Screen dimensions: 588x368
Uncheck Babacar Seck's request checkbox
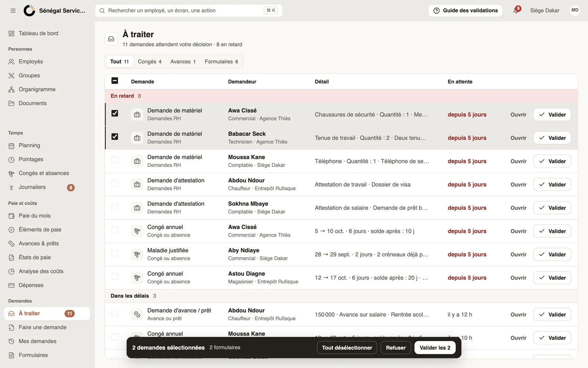[x=115, y=137]
